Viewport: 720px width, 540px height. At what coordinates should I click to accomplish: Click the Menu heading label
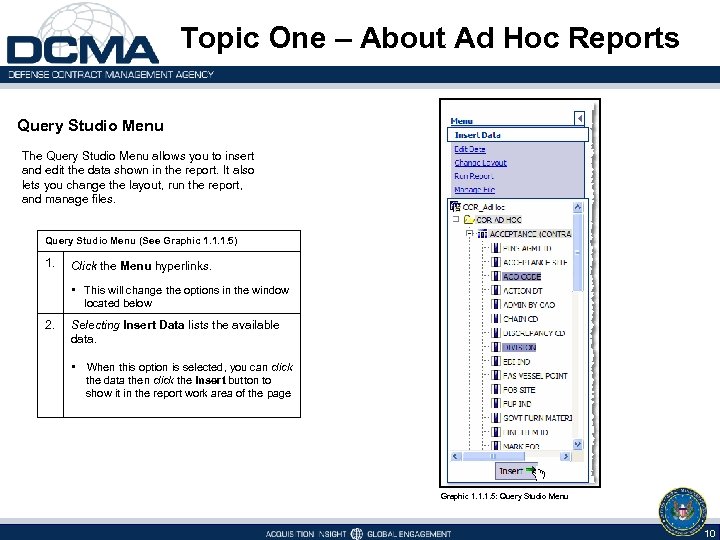tap(461, 121)
